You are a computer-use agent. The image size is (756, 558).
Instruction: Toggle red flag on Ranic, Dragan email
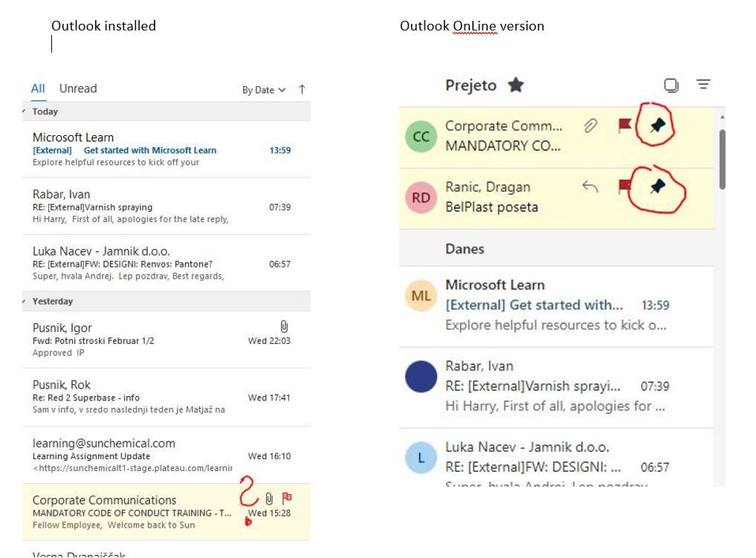(x=624, y=186)
